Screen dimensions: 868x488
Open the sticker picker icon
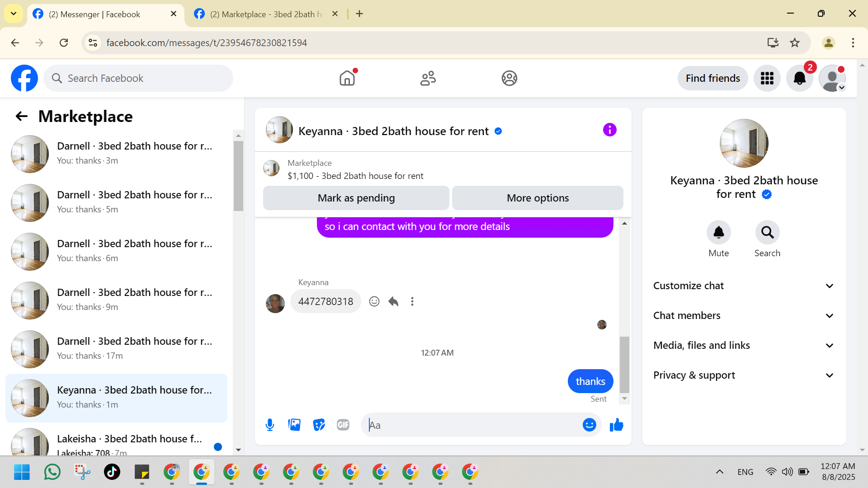[x=319, y=425]
